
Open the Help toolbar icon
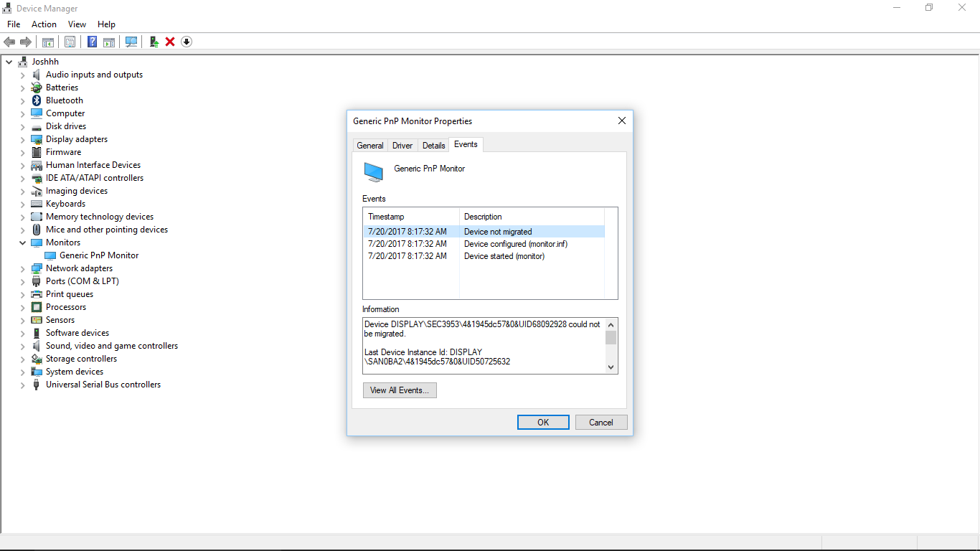point(92,41)
